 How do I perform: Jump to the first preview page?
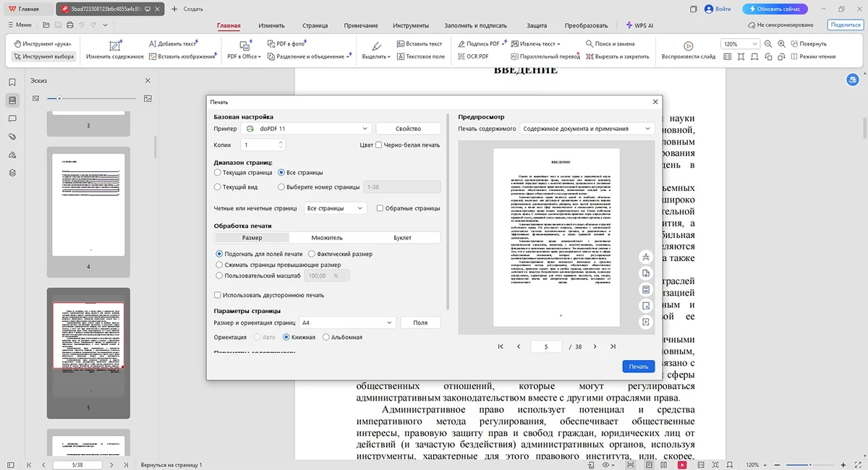click(x=501, y=347)
